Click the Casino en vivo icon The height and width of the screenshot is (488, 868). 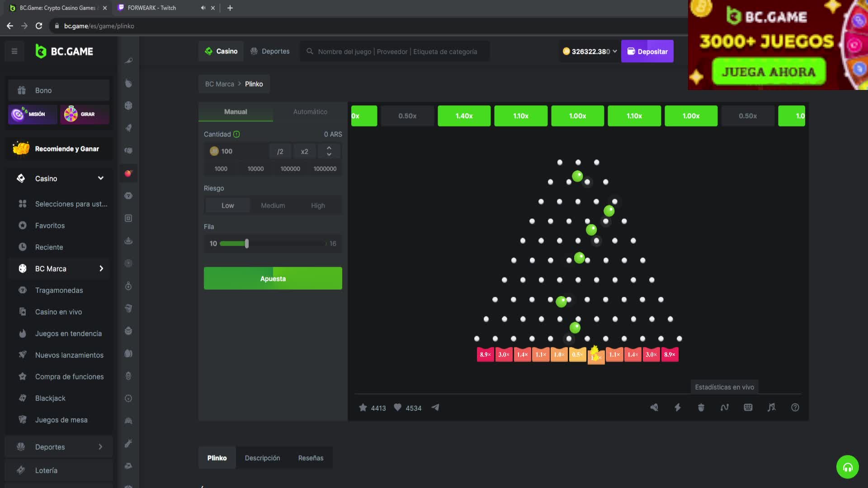[23, 312]
